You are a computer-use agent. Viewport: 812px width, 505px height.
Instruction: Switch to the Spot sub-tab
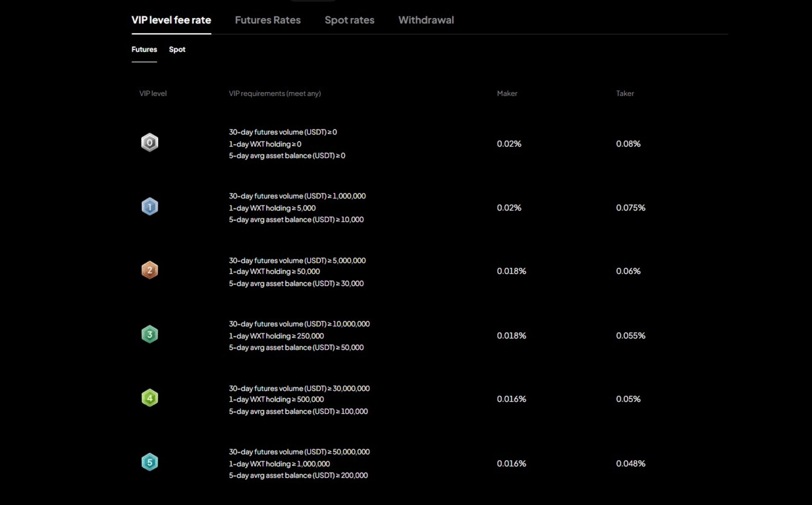177,49
